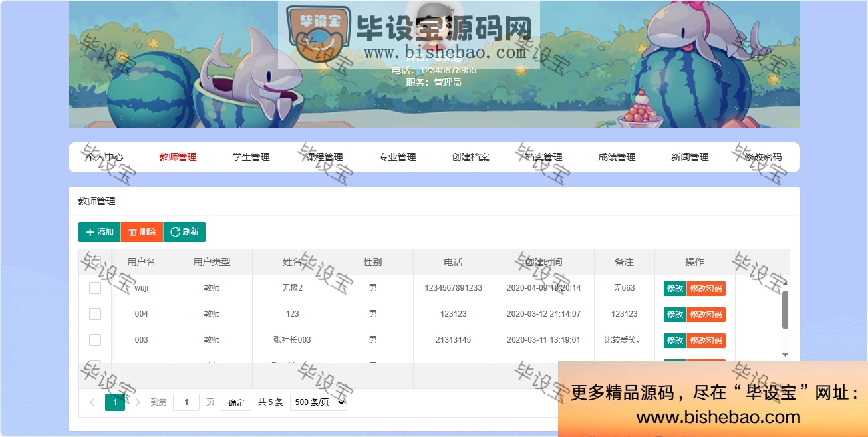868x437 pixels.
Task: Click 修改密码 in the wuji row
Action: (x=706, y=289)
